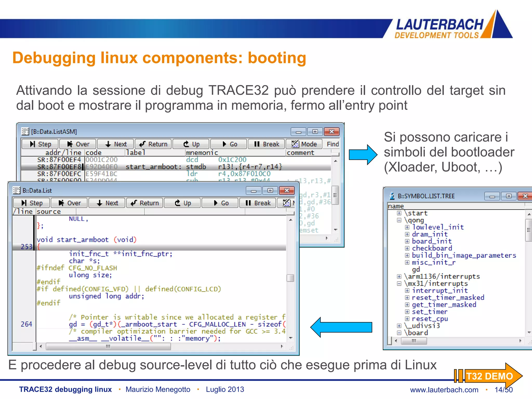The height and width of the screenshot is (399, 532).
Task: Expand build_bin_image_parameters node
Action: pos(407,255)
